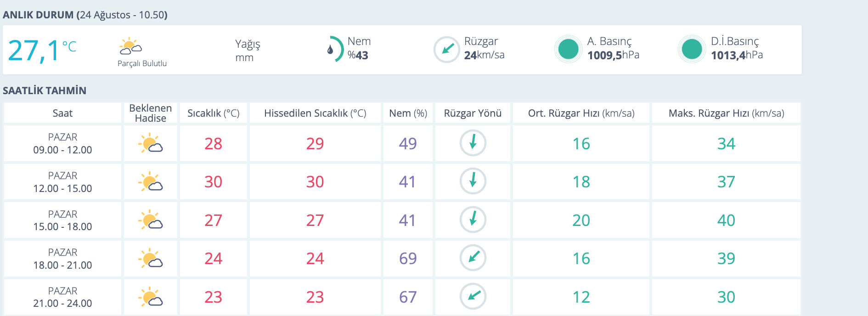Select the PAZAR 12.00 - 15.00 time cell
The height and width of the screenshot is (316, 868).
pyautogui.click(x=62, y=182)
